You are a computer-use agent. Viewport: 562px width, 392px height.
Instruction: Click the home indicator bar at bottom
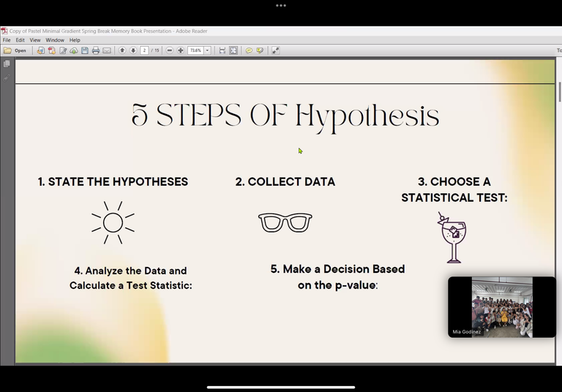coord(281,387)
